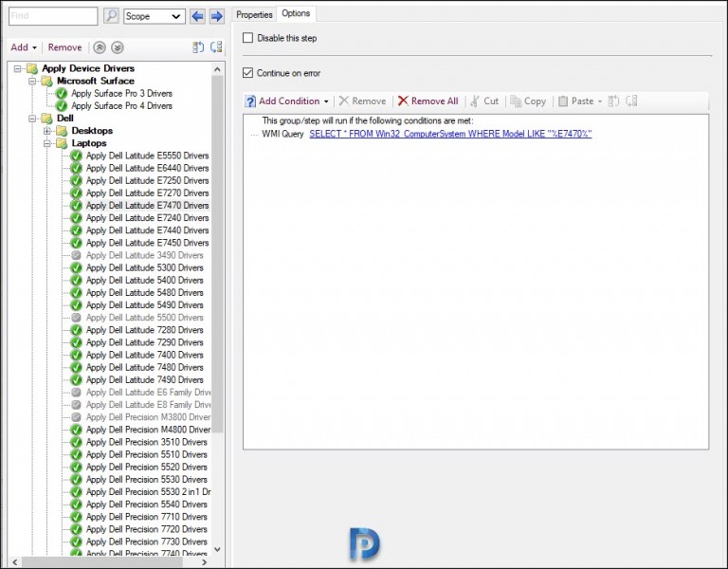Select Apply Dell Latitude 5400 Drivers step

click(144, 280)
